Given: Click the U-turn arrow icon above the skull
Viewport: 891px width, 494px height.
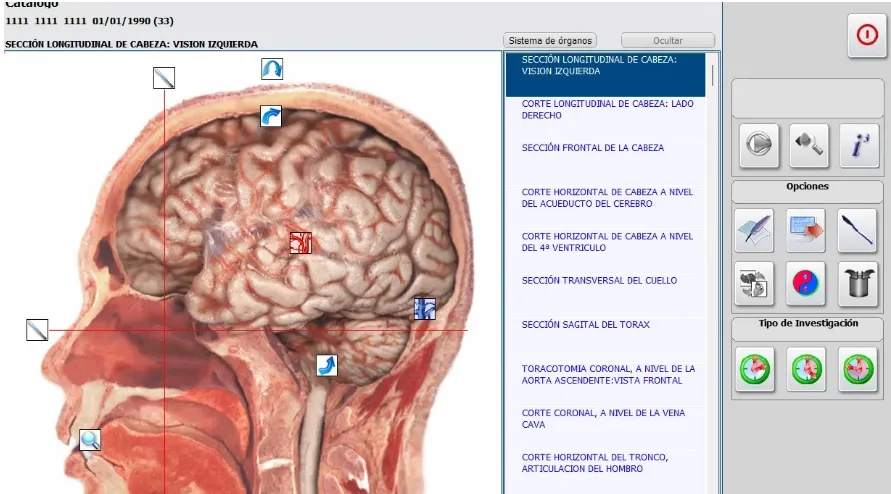Looking at the screenshot, I should (272, 68).
